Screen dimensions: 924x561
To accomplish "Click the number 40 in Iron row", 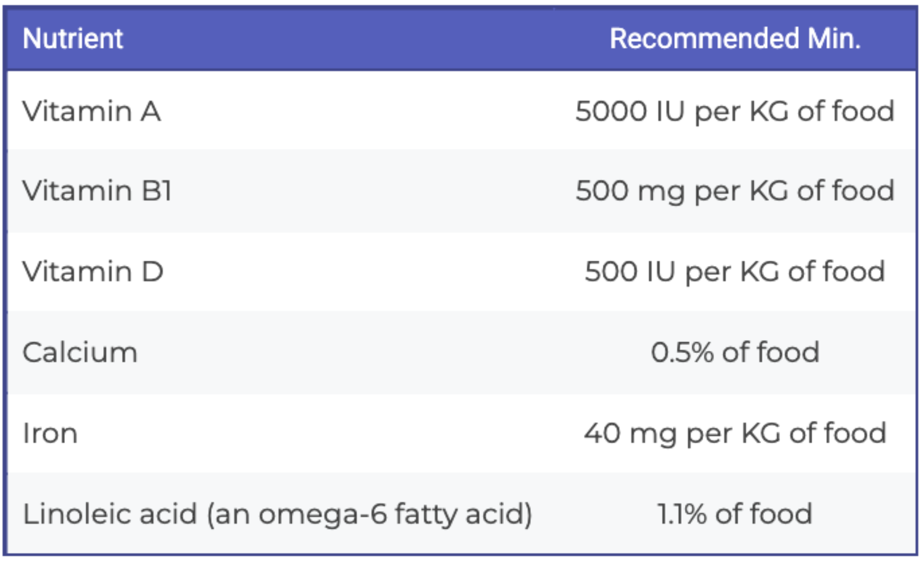I will (602, 434).
